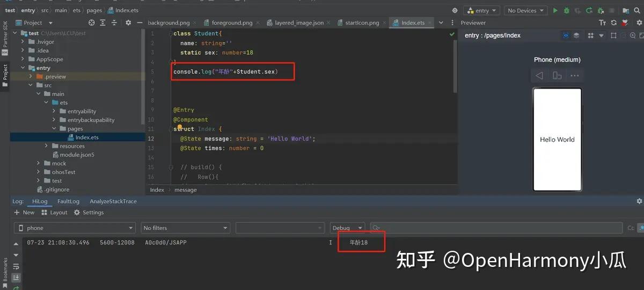Viewport: 644px width, 290px height.
Task: Open the Debug log level dropdown
Action: 348,228
